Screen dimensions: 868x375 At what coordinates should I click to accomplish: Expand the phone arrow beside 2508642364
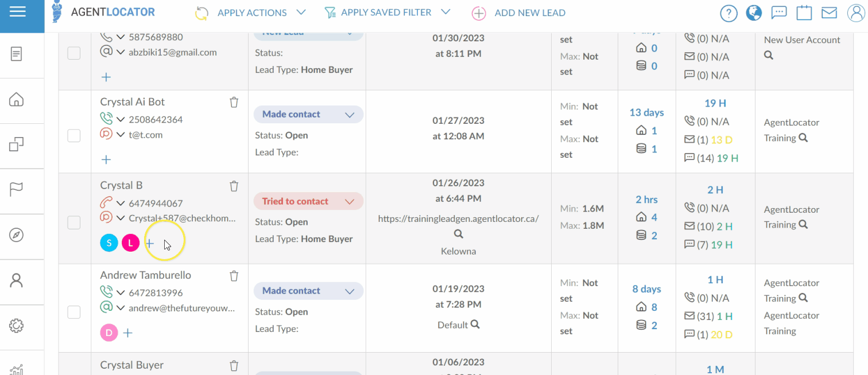click(x=121, y=119)
